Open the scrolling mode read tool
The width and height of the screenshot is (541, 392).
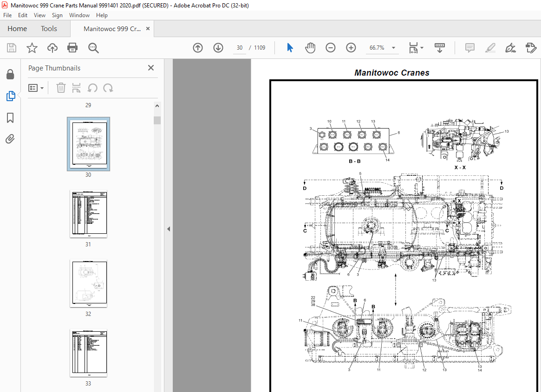[440, 48]
